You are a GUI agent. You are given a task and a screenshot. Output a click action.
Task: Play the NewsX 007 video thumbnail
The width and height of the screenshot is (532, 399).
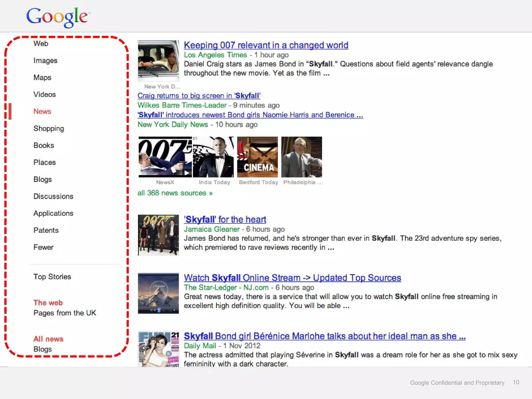tap(165, 157)
